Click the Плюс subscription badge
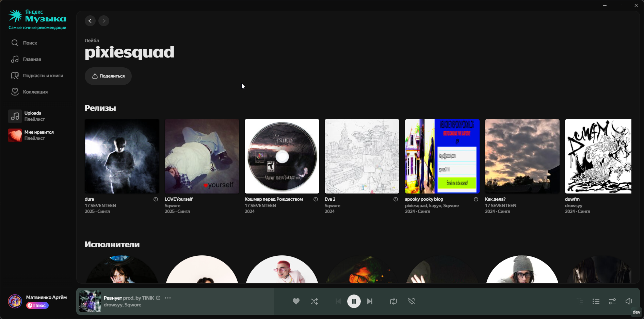The width and height of the screenshot is (644, 319). (37, 305)
